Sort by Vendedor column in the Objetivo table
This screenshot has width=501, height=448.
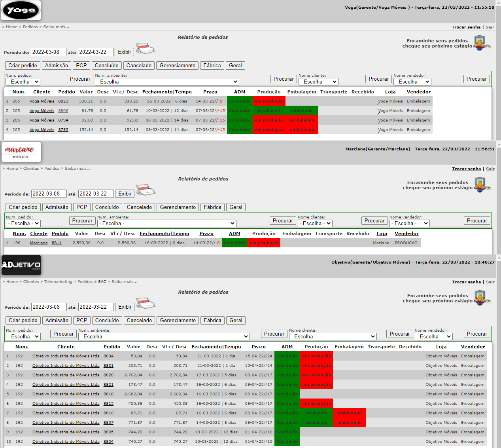473,347
